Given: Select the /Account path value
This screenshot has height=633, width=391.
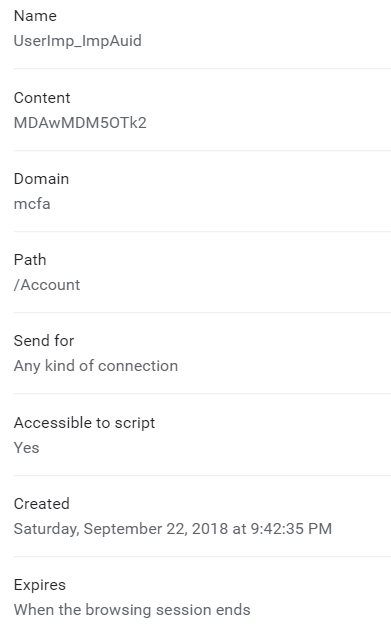Looking at the screenshot, I should click(47, 285).
